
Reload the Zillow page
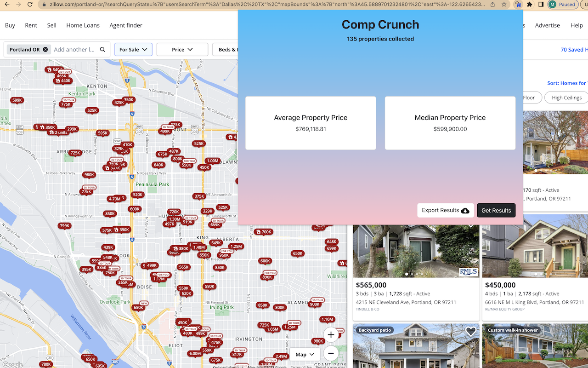[29, 4]
